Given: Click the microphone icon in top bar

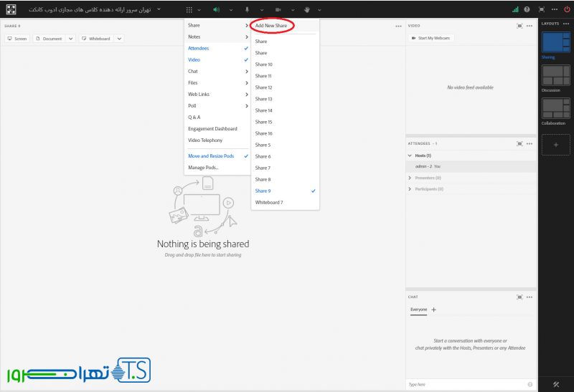Looking at the screenshot, I should pos(247,9).
